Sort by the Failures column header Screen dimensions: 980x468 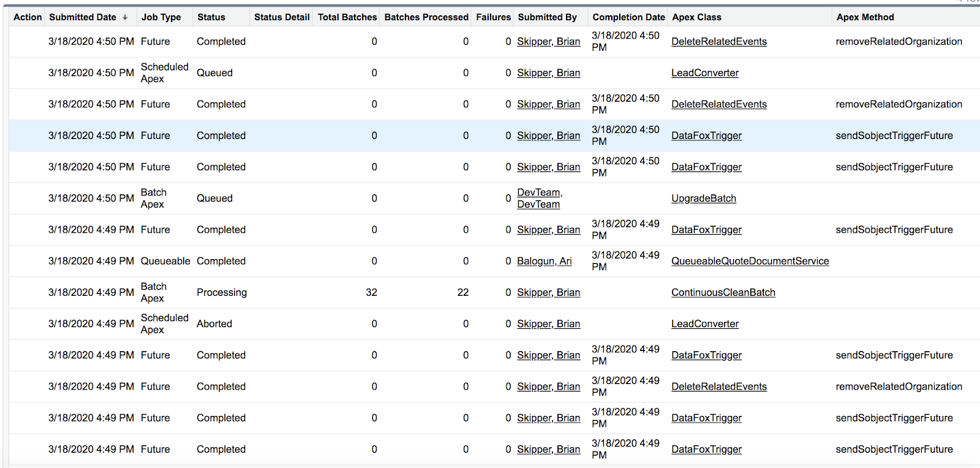tap(493, 17)
